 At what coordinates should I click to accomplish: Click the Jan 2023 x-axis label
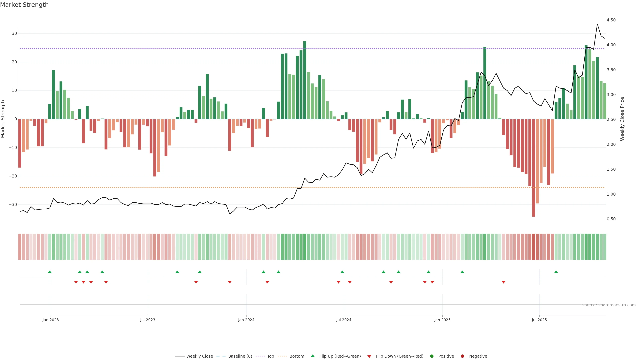50,320
